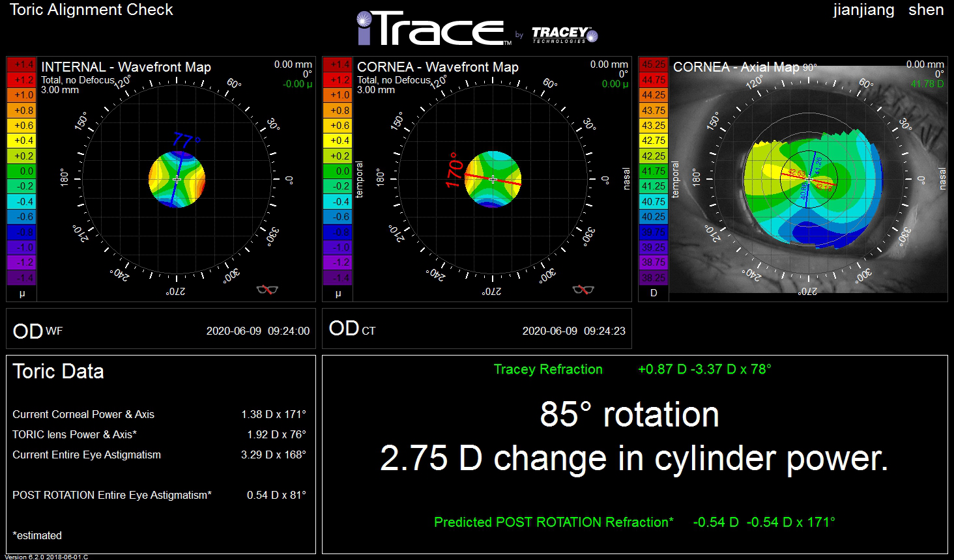This screenshot has height=560, width=954.
Task: Click the "CORNEA - Axial Map" heading
Action: tap(736, 67)
